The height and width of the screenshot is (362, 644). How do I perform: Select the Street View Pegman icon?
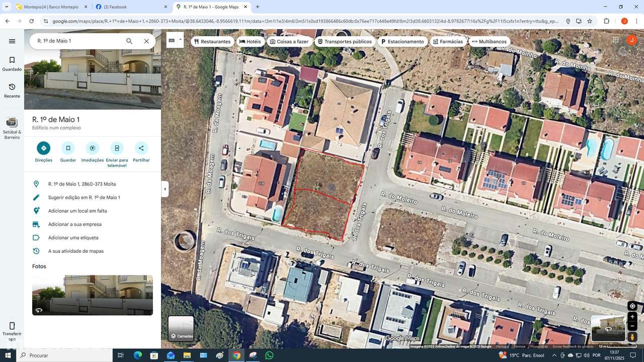click(632, 337)
